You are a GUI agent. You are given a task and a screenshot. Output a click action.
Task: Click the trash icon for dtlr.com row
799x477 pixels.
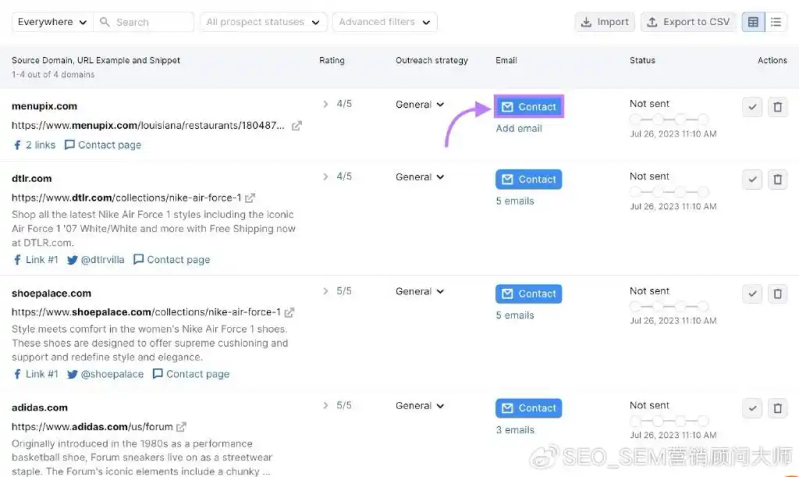point(777,180)
